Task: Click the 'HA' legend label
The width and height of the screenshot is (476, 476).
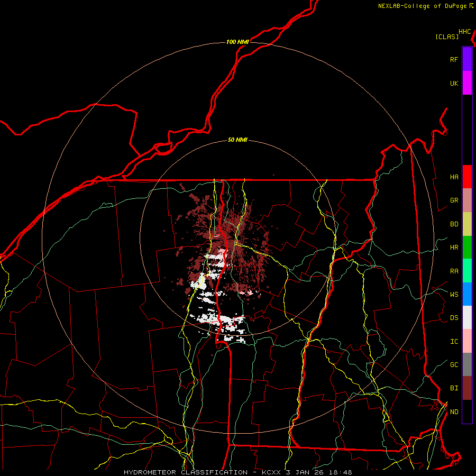Action: click(454, 177)
